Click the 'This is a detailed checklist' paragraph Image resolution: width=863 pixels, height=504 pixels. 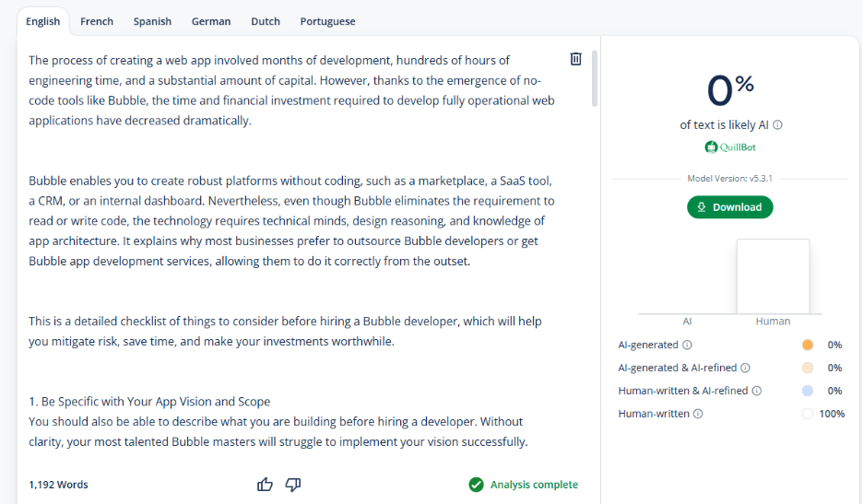[x=285, y=331]
